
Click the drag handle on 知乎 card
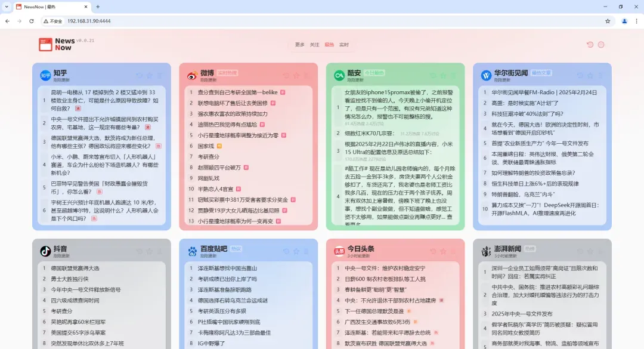[x=160, y=76]
